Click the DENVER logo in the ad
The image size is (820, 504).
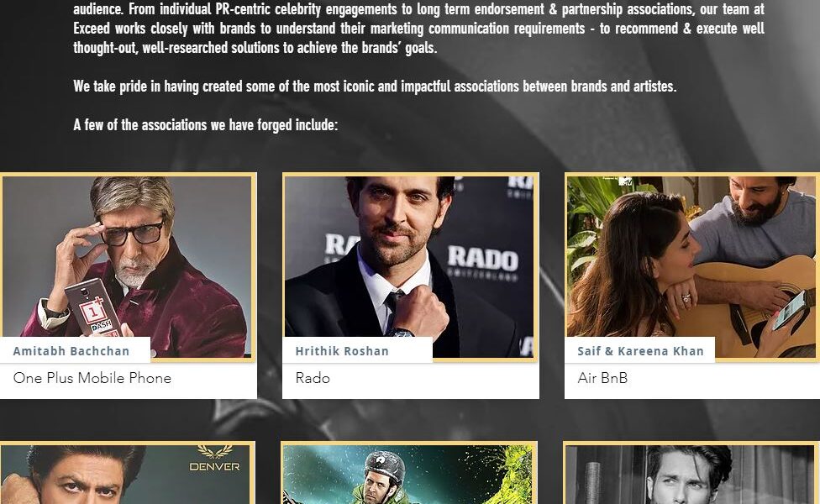(215, 459)
